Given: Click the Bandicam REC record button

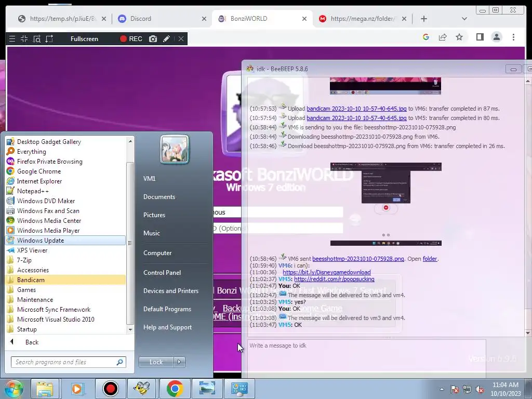Looking at the screenshot, I should (131, 38).
